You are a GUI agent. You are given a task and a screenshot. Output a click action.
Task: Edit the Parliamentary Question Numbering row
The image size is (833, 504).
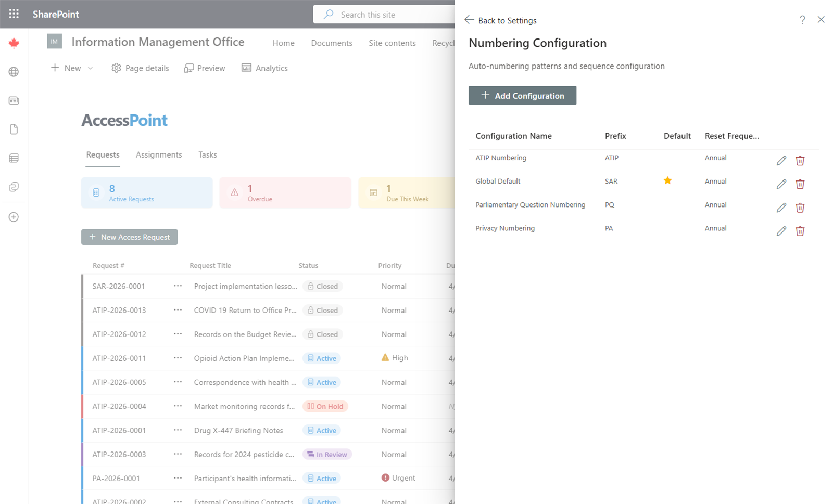pyautogui.click(x=781, y=208)
